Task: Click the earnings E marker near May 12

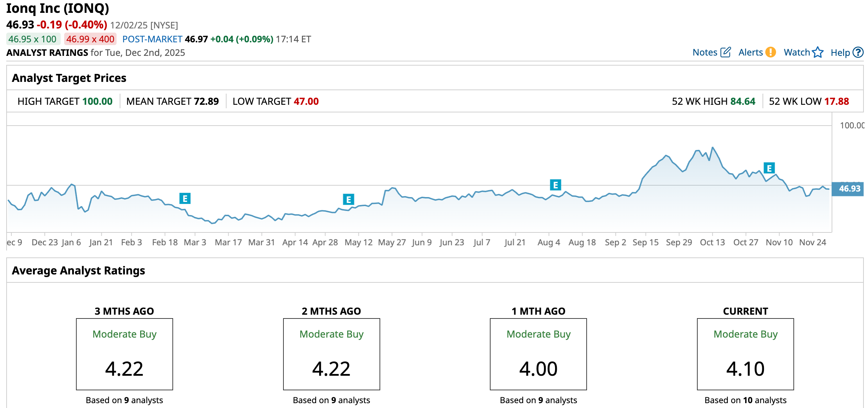Action: (348, 199)
